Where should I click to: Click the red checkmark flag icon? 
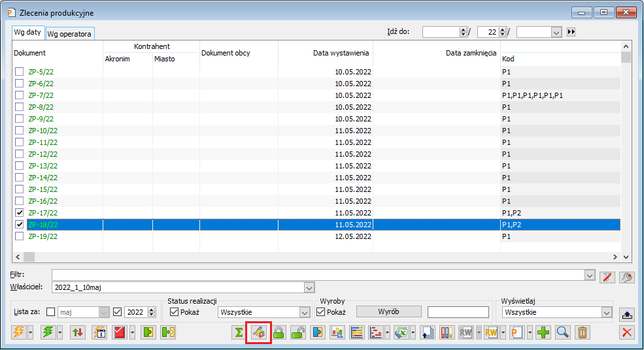120,332
